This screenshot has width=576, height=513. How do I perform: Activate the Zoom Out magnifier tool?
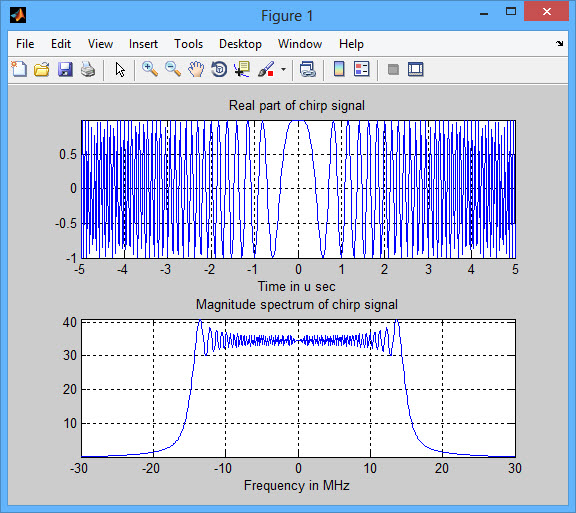click(173, 69)
